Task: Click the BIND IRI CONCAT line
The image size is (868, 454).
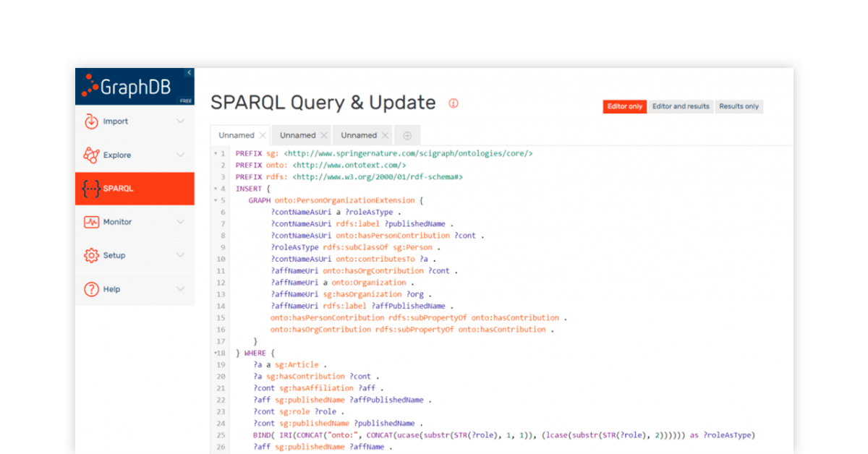Action: 504,435
